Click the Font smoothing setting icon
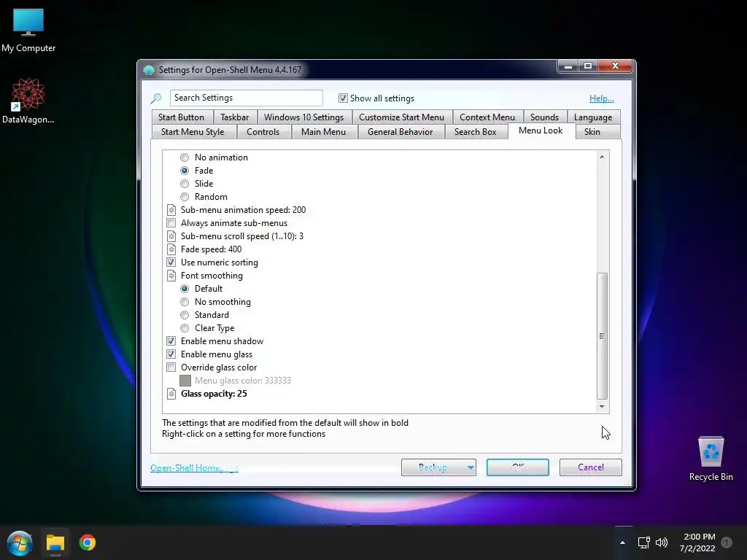 point(171,276)
